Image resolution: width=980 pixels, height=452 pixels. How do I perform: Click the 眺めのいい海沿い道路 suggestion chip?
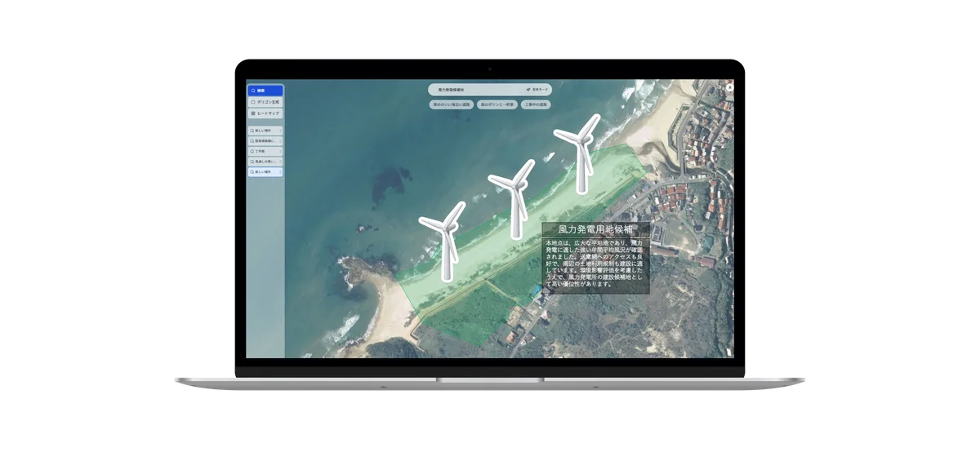click(x=452, y=105)
